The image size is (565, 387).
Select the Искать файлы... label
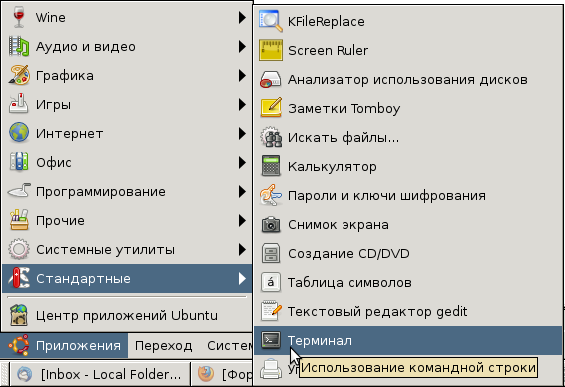click(343, 137)
